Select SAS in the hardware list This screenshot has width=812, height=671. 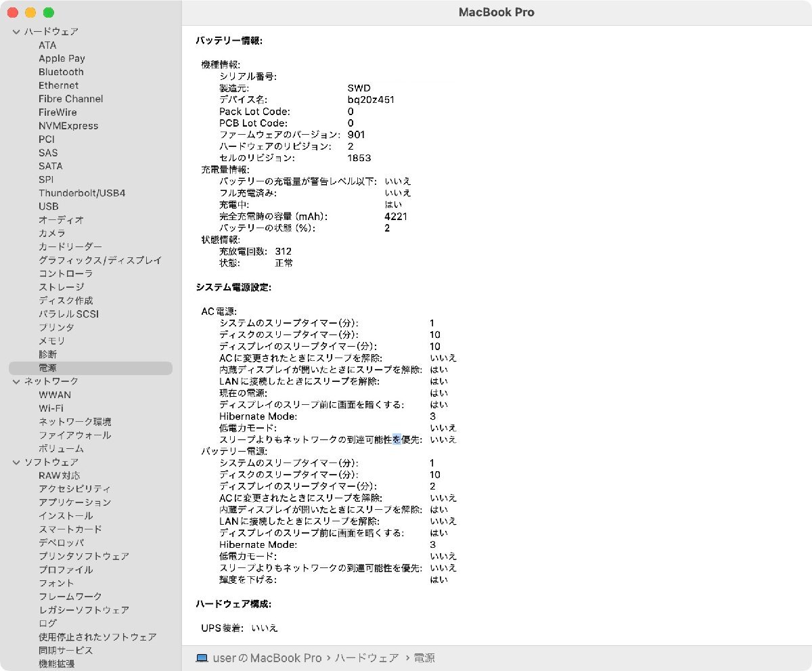pos(48,152)
